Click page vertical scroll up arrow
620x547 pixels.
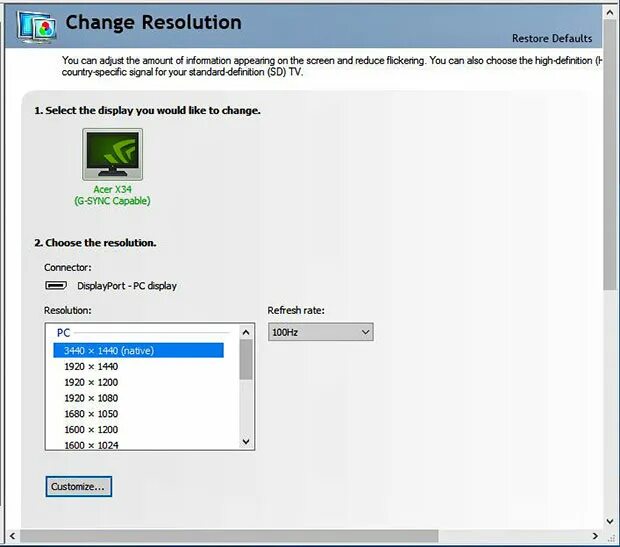tap(610, 13)
